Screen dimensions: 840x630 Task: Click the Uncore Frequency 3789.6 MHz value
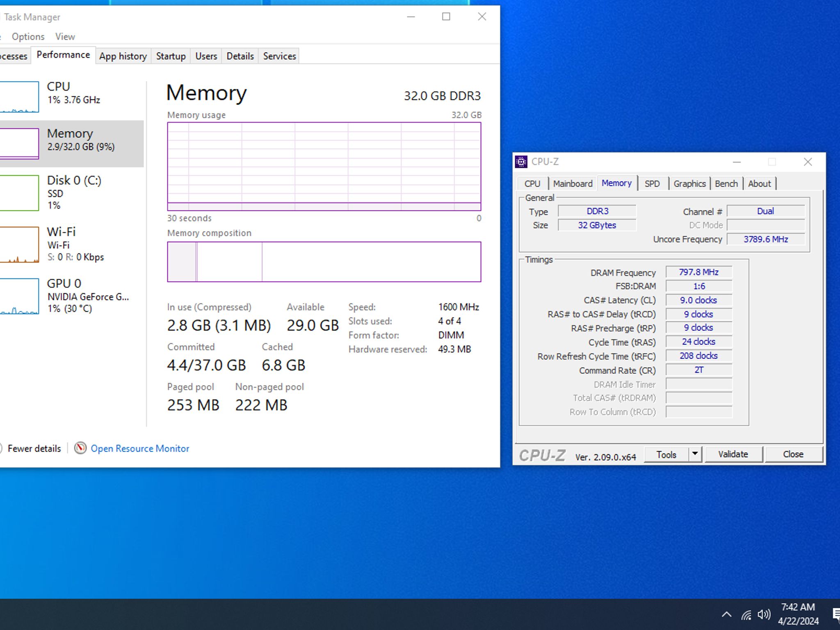click(x=766, y=239)
